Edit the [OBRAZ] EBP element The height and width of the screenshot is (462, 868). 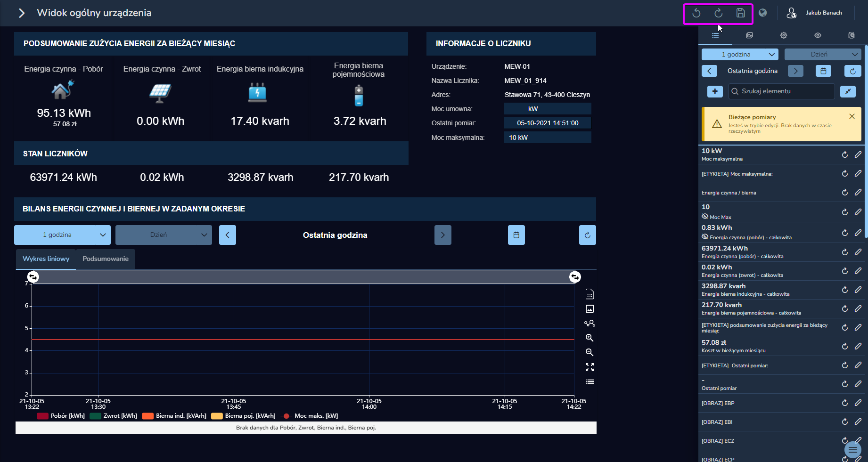click(x=858, y=403)
